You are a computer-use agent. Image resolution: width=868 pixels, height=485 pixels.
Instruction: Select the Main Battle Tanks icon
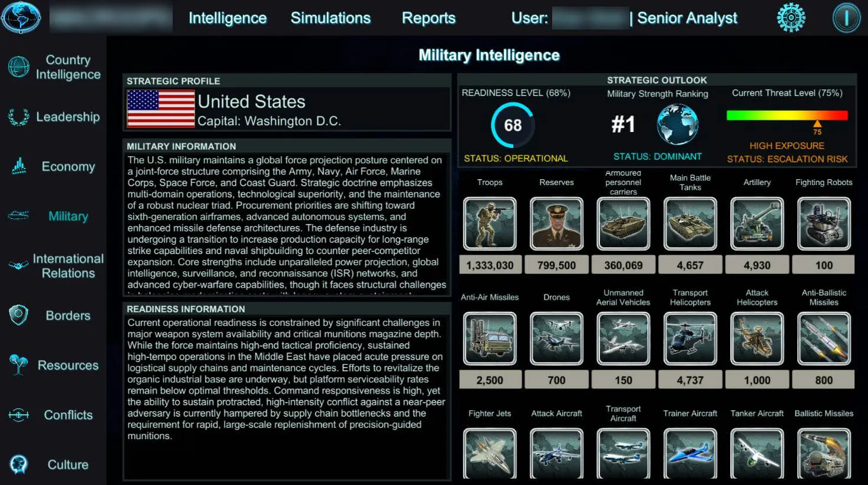(690, 223)
